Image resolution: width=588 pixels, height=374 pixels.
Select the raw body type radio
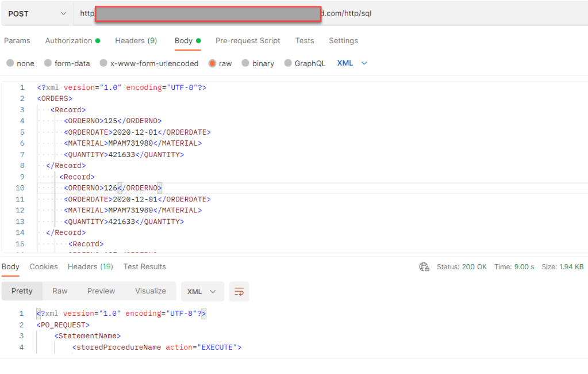213,63
